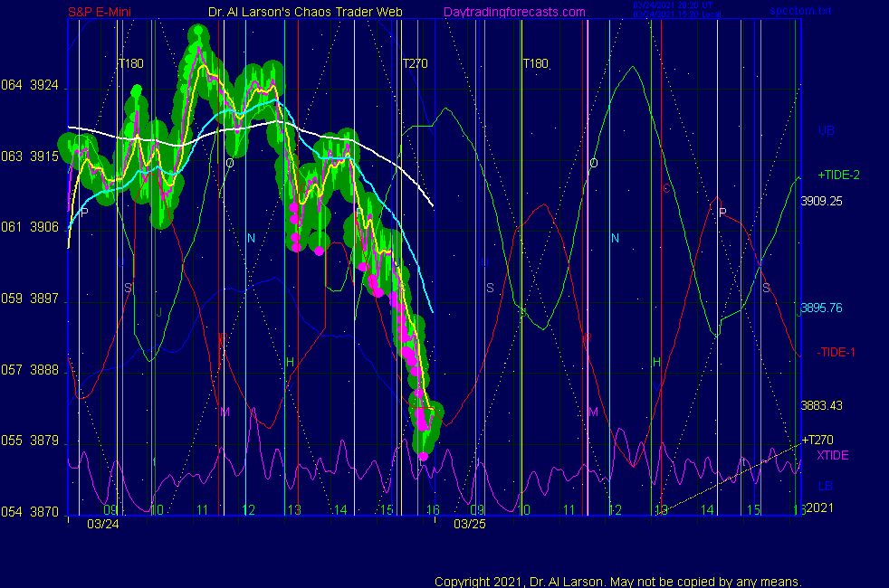Select the 3883.43 price value
This screenshot has width=889, height=588.
pos(821,405)
